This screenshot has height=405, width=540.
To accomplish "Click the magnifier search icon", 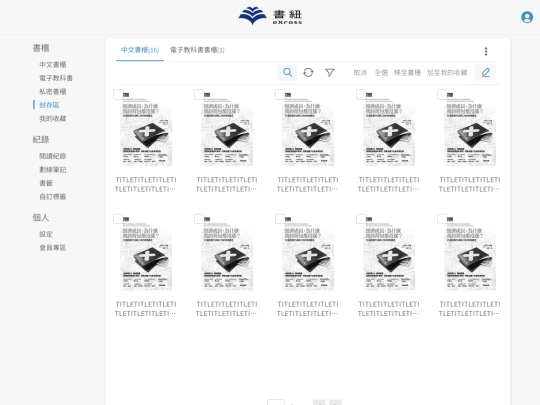I will [288, 72].
